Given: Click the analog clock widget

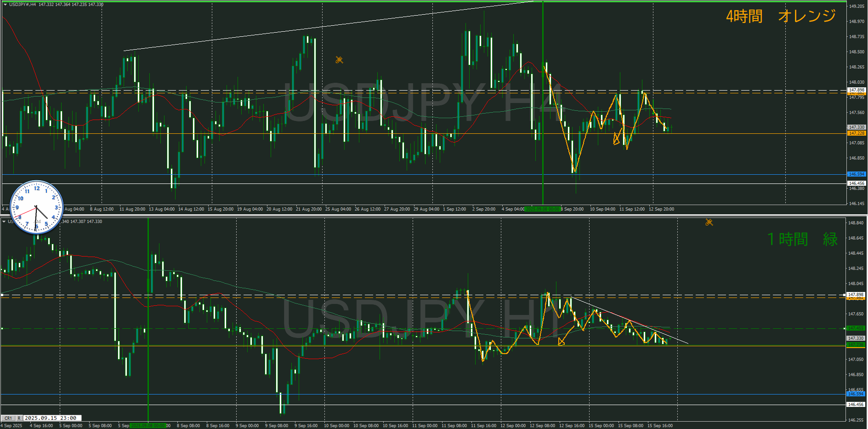Looking at the screenshot, I should [36, 207].
